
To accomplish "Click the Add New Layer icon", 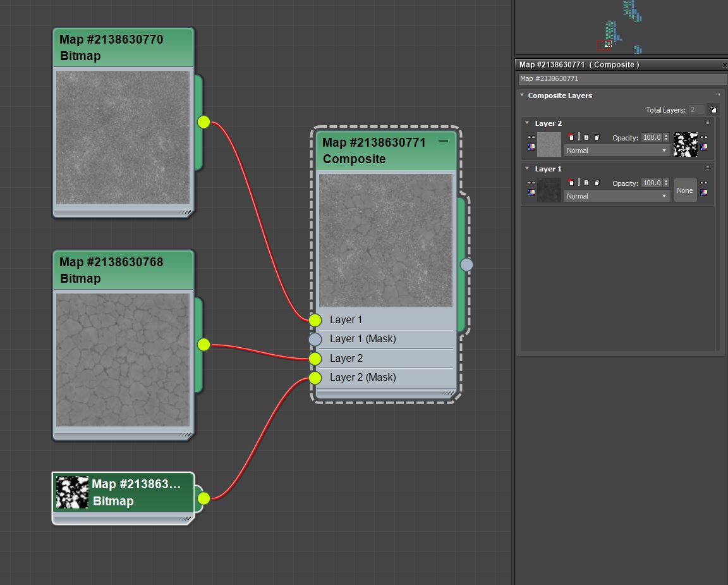I will (713, 109).
